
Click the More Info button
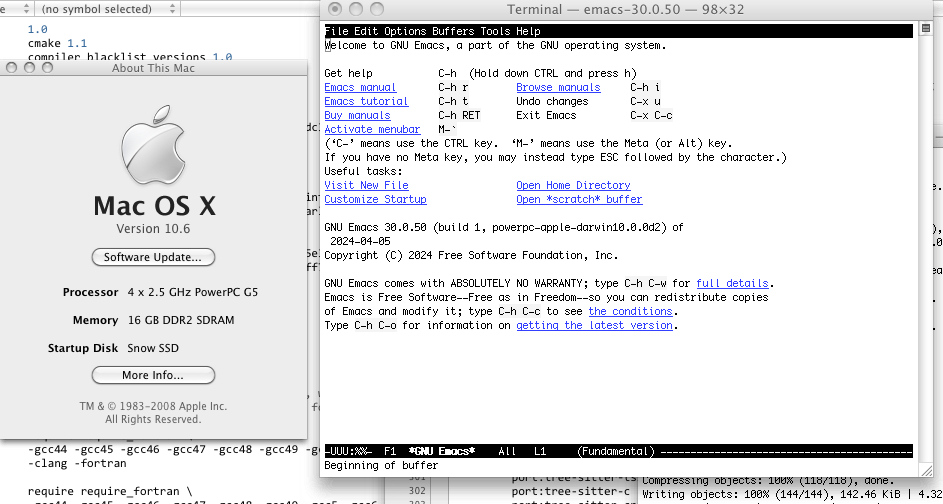153,375
